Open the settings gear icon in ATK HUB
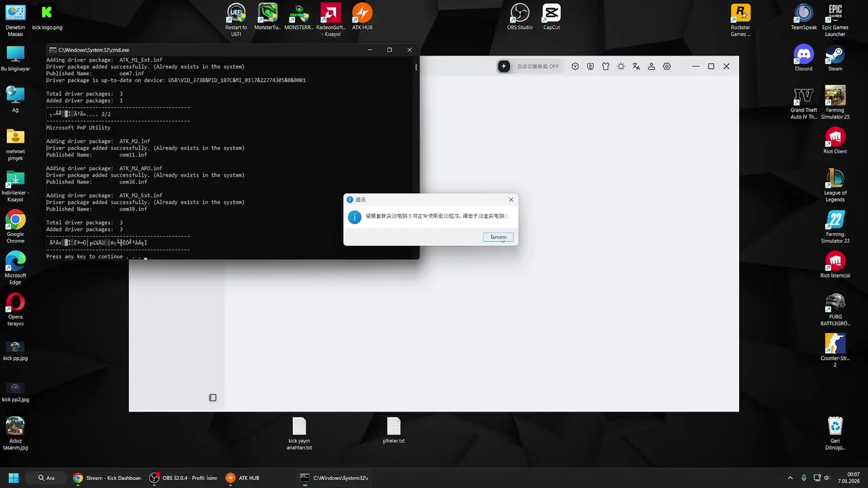 (x=667, y=66)
